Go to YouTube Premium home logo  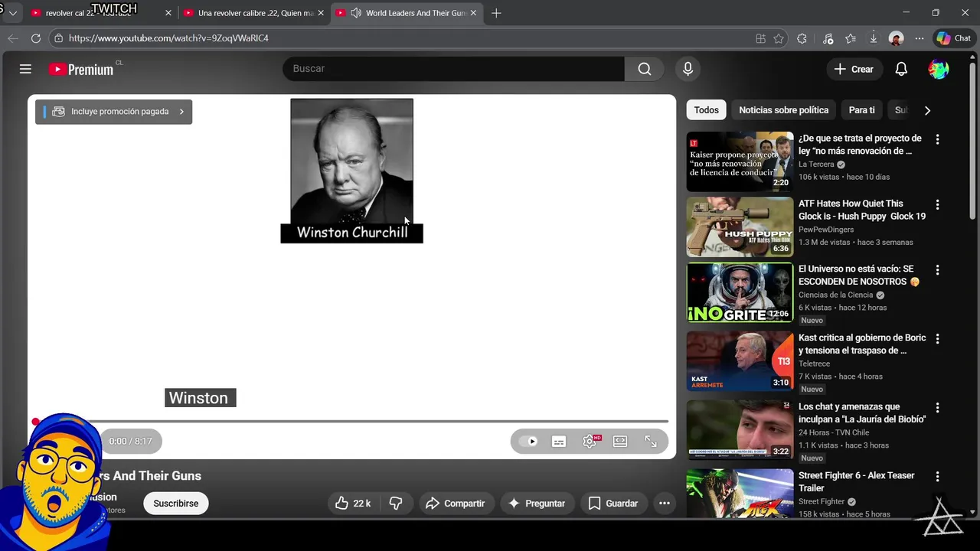coord(81,70)
